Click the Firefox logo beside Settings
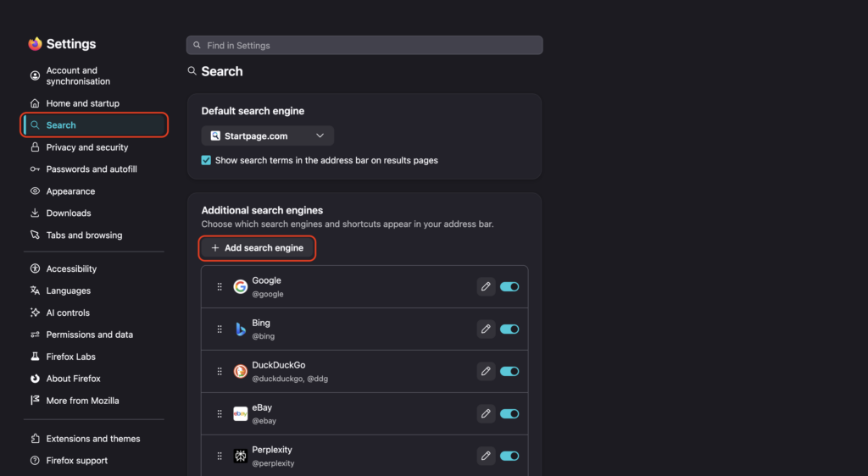This screenshot has height=476, width=868. tap(35, 44)
